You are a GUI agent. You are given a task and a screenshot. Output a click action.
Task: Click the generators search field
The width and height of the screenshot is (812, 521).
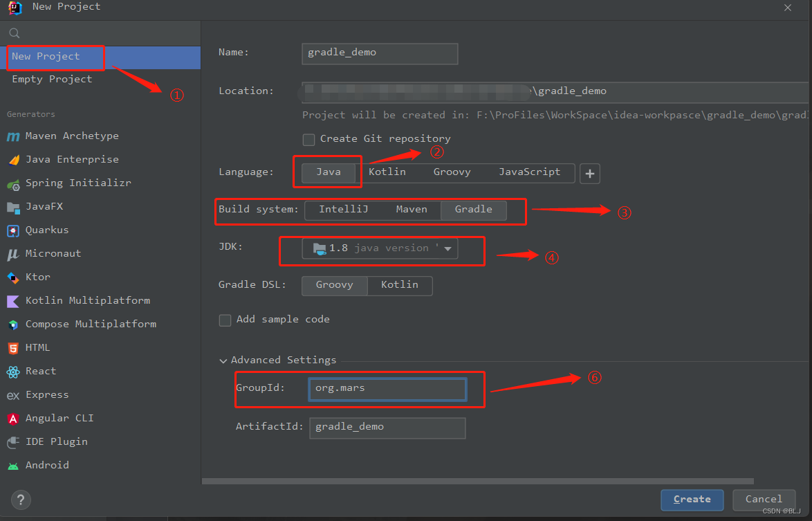(x=100, y=34)
